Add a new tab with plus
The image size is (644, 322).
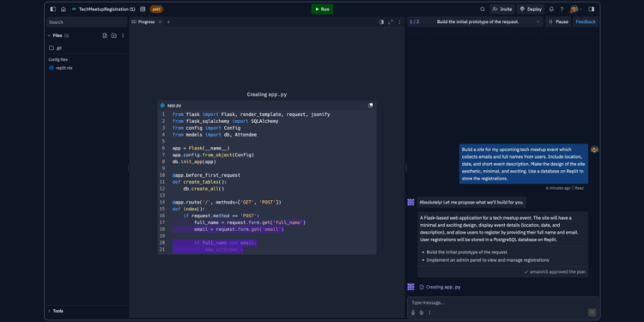(x=168, y=21)
